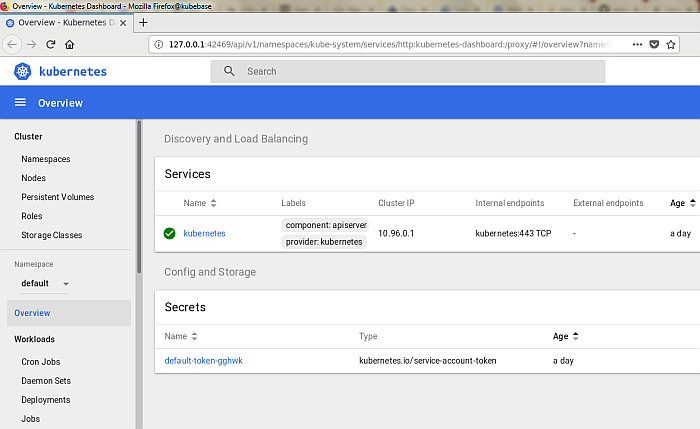
Task: Sort secrets by Age arrows
Action: coord(575,337)
